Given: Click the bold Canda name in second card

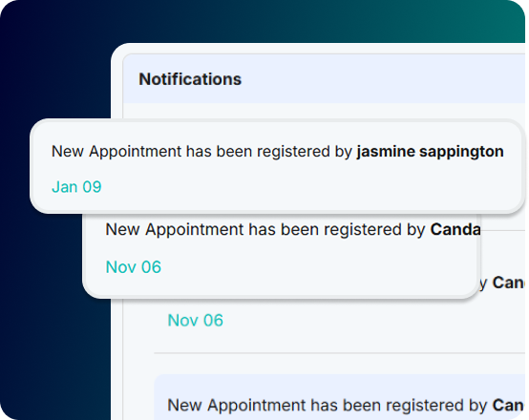Looking at the screenshot, I should [x=455, y=229].
